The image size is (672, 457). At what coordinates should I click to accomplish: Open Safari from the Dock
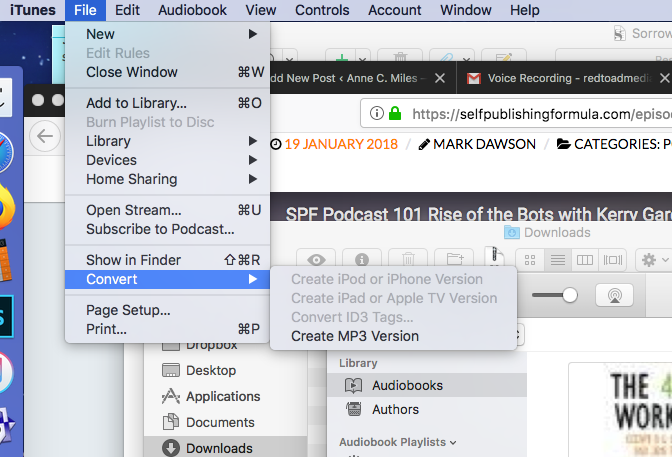tap(5, 152)
